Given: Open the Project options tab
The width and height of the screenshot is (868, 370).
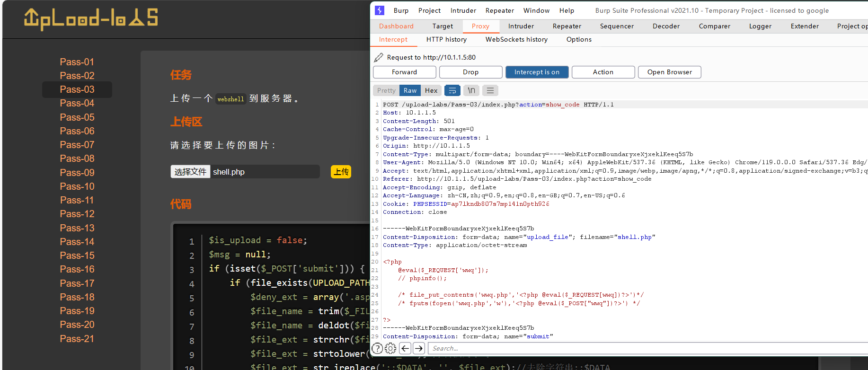Looking at the screenshot, I should (x=851, y=26).
